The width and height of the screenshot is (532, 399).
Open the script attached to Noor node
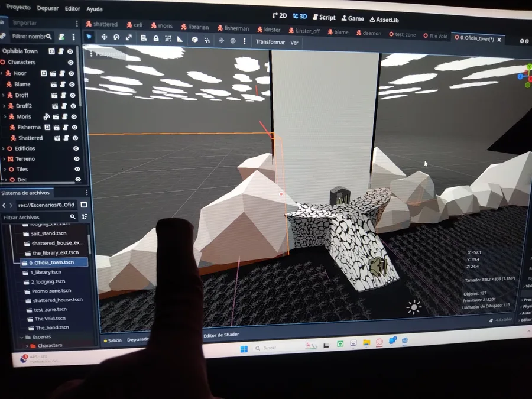62,73
